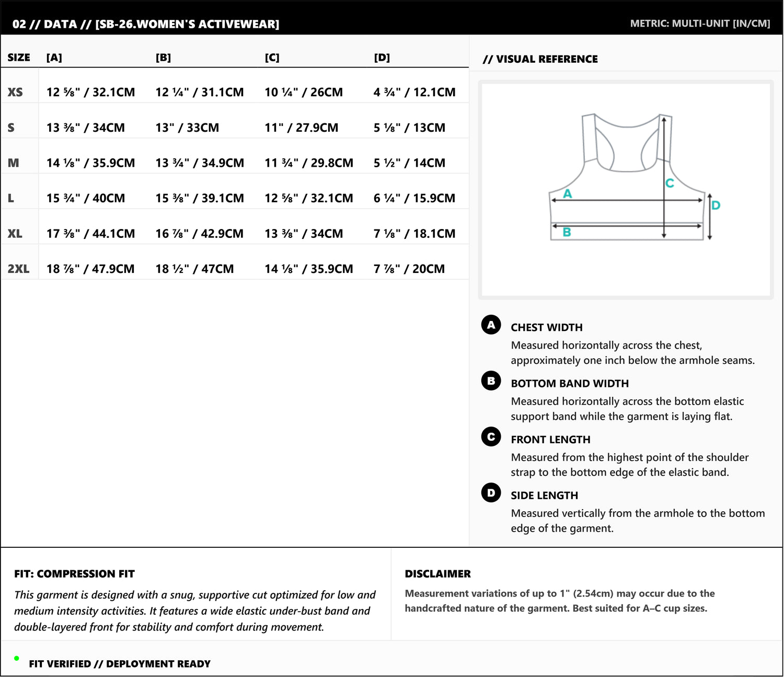
Task: Click the cell 15 ⅜" / 39.1CM
Action: click(200, 198)
